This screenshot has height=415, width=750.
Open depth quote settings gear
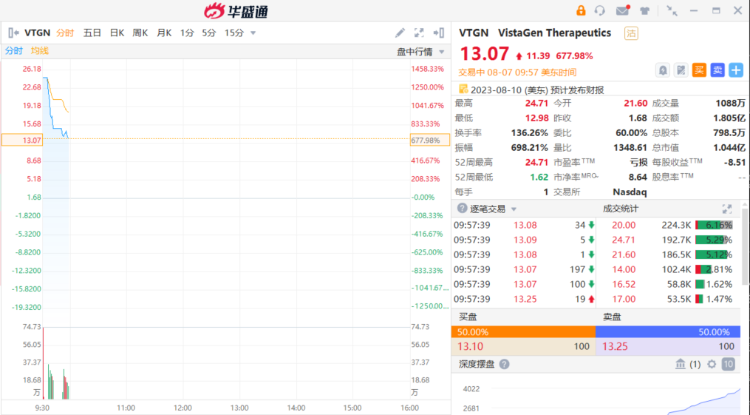[x=712, y=364]
